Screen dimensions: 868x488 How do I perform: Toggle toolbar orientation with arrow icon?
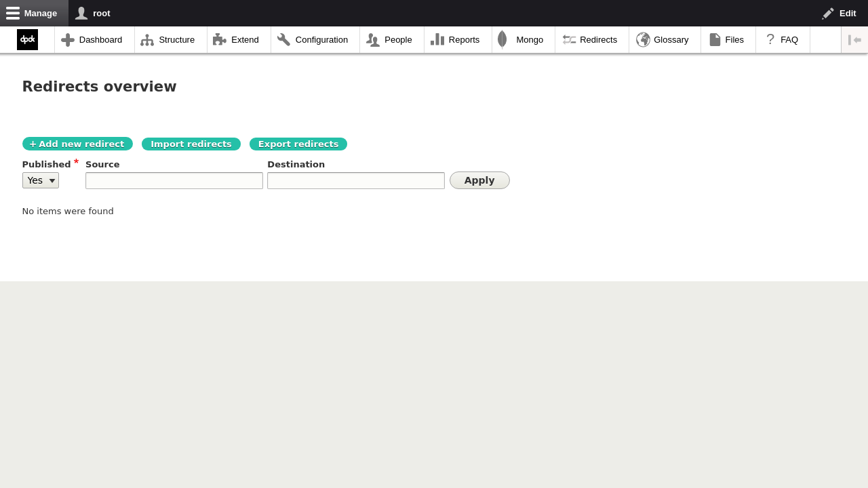854,40
